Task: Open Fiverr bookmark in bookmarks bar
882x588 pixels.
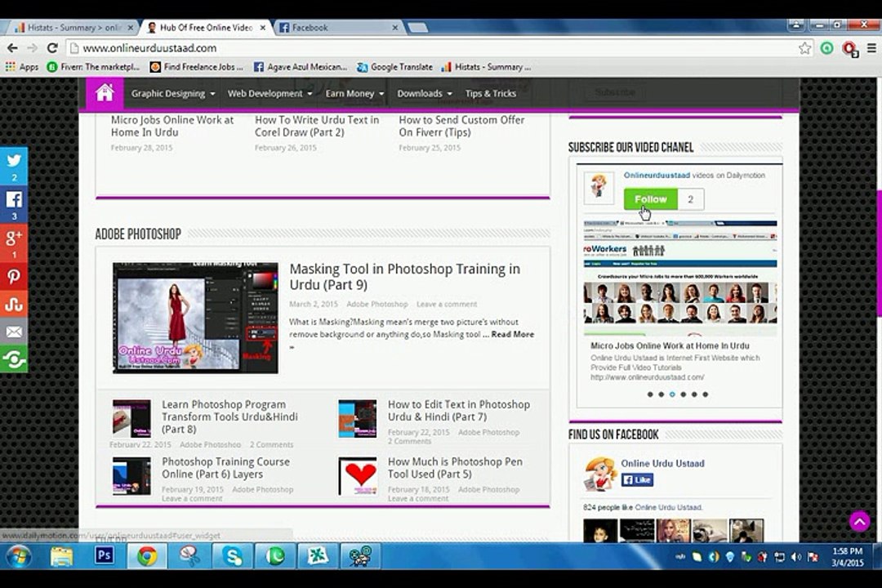Action: tap(93, 67)
